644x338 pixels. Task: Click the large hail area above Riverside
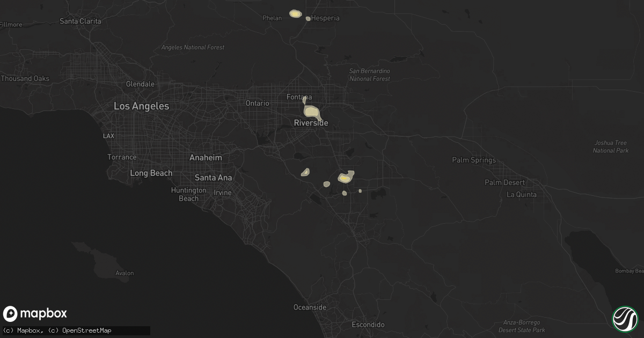click(x=312, y=112)
